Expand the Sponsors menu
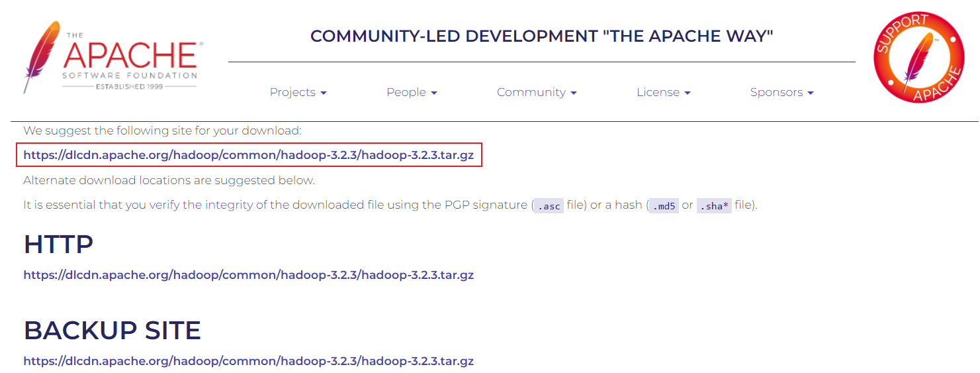980x373 pixels. (x=782, y=92)
